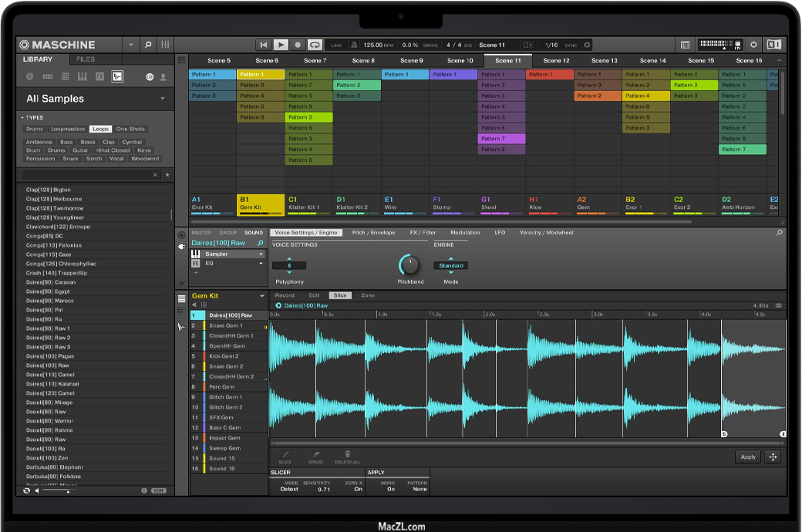The image size is (802, 532).
Task: Toggle the mixer view icon
Action: tap(165, 45)
